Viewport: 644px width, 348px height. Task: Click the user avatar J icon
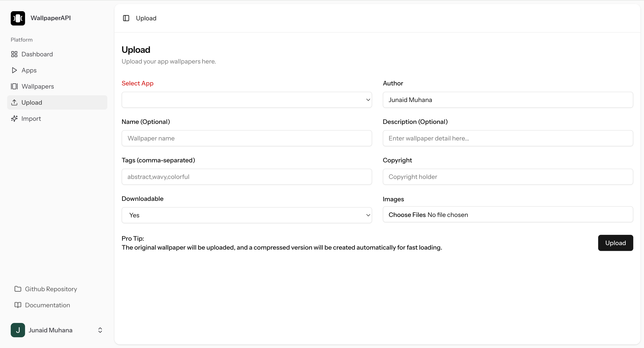pyautogui.click(x=18, y=330)
